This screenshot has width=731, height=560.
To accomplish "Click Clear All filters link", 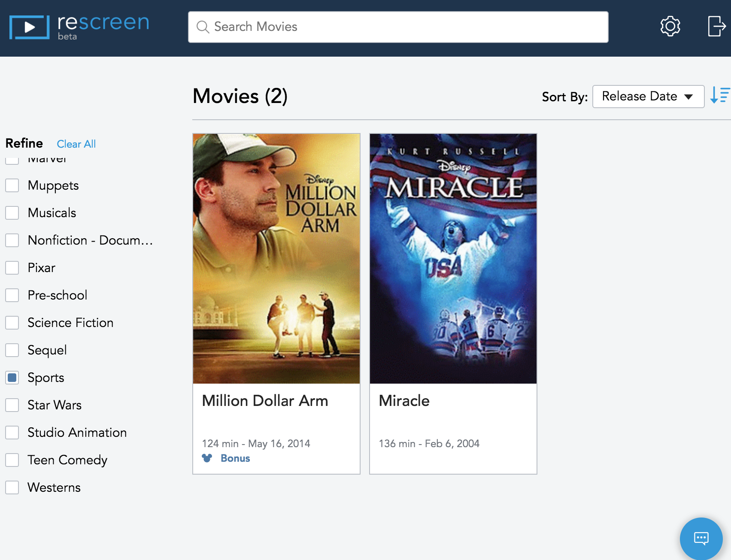I will 76,144.
